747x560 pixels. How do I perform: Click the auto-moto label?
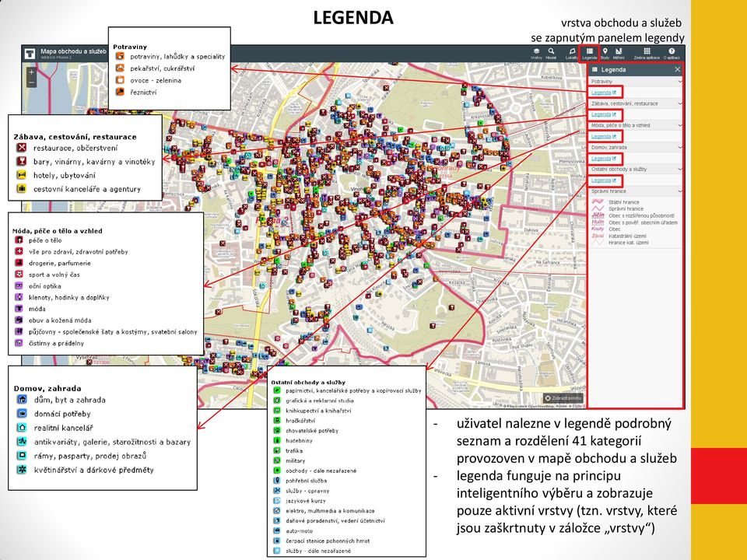point(299,530)
